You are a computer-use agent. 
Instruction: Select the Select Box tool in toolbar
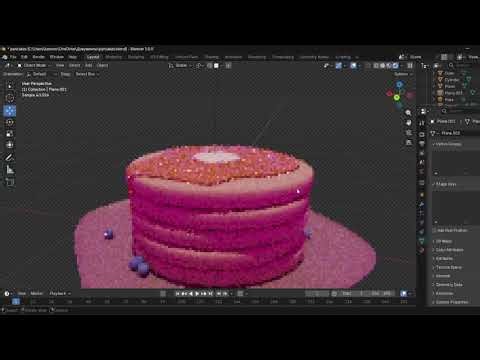click(x=10, y=86)
